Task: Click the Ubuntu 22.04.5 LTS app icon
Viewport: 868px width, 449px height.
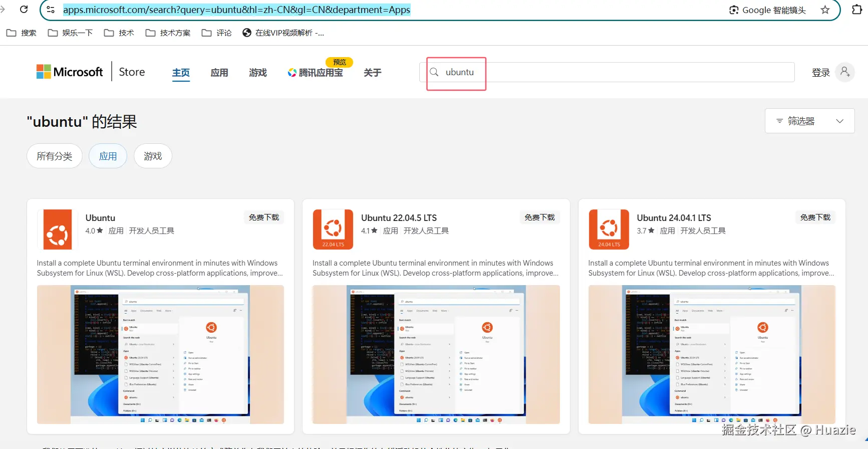Action: click(x=333, y=230)
